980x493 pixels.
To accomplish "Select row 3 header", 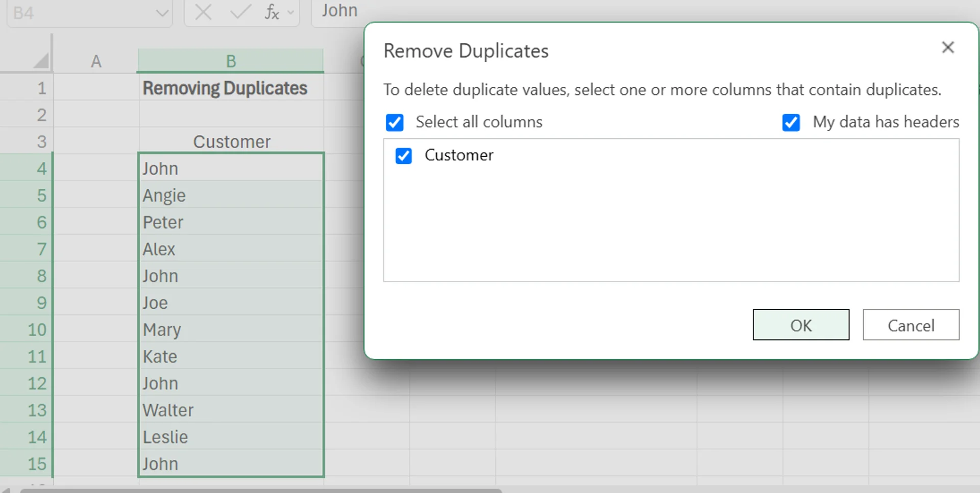I will click(x=27, y=141).
